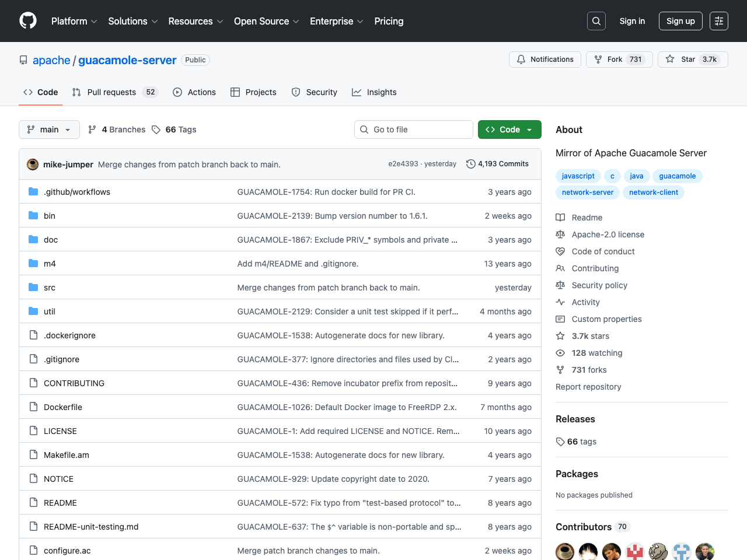Open the search panel via magnifier icon
The width and height of the screenshot is (747, 560).
pyautogui.click(x=596, y=21)
